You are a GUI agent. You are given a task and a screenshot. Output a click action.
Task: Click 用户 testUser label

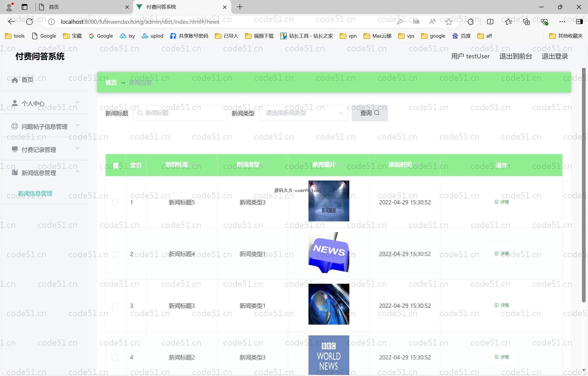pos(470,56)
